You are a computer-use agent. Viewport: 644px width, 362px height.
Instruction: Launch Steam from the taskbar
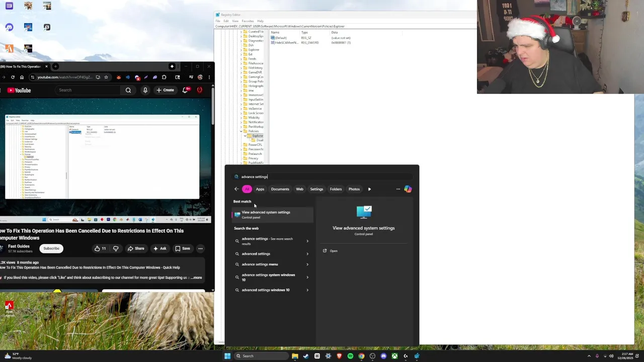pyautogui.click(x=306, y=356)
